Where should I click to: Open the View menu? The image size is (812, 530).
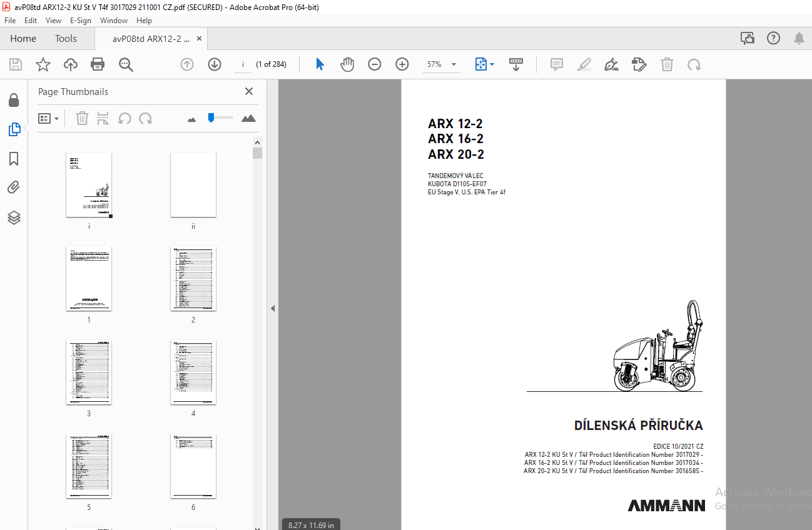54,21
